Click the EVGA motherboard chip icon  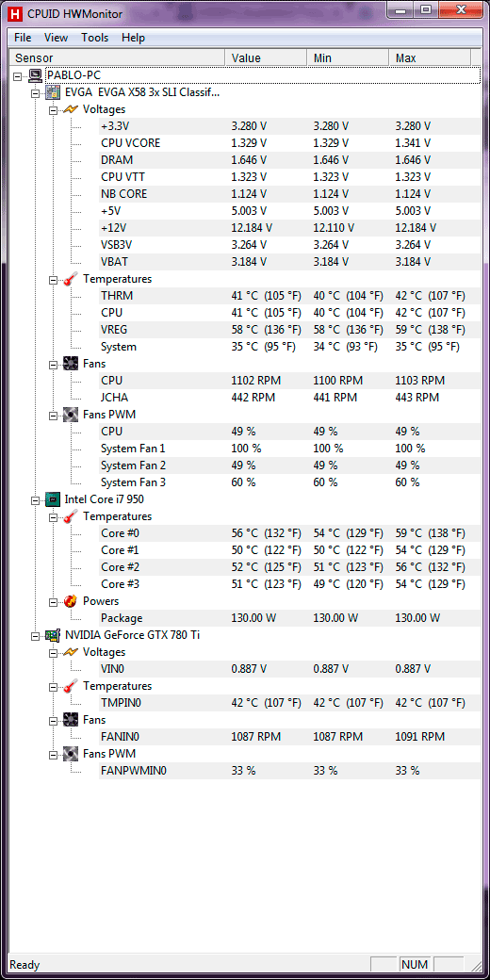[53, 92]
